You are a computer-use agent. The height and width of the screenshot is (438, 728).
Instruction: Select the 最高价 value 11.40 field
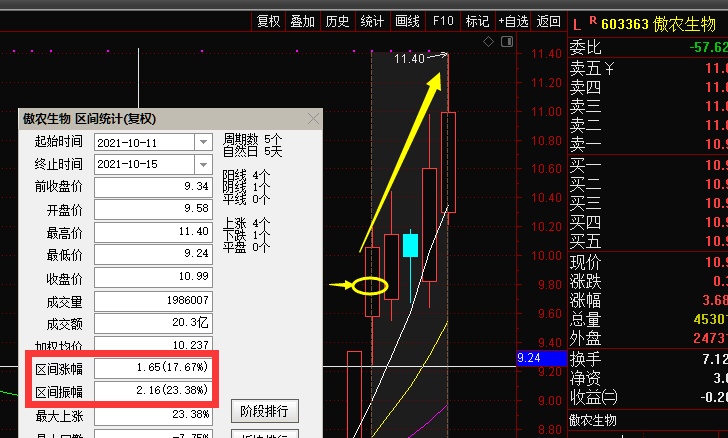pos(153,232)
